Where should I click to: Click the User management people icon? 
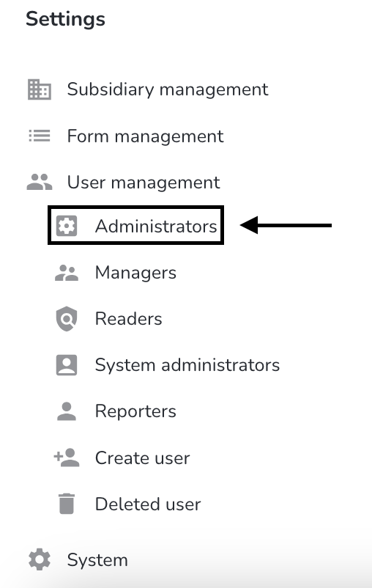40,183
